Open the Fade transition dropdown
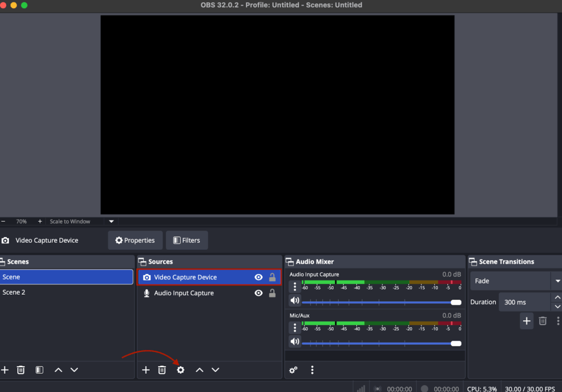 pyautogui.click(x=557, y=281)
